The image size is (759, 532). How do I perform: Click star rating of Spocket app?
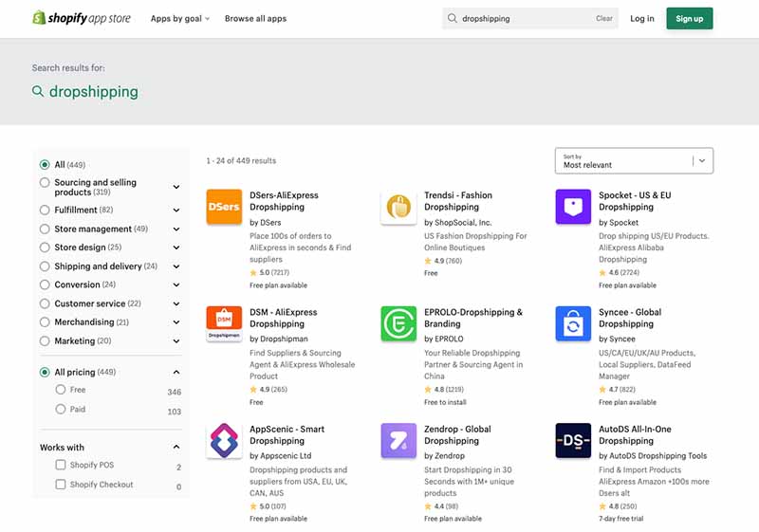coord(620,272)
